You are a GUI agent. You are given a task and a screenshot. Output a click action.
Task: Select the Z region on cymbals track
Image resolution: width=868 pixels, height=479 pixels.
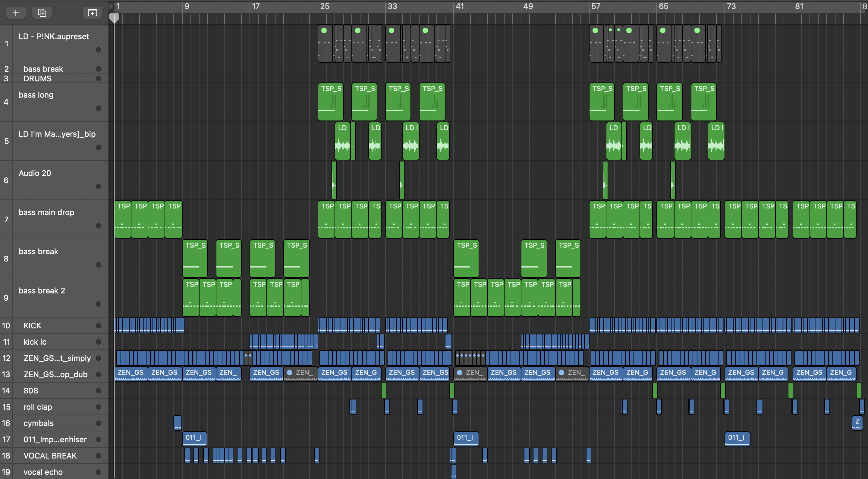(x=857, y=422)
